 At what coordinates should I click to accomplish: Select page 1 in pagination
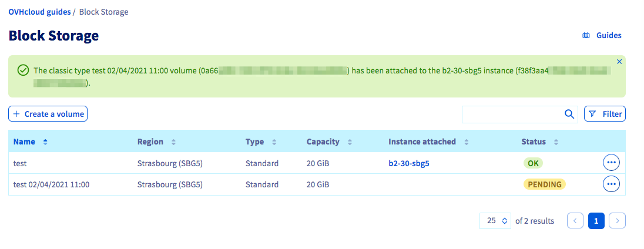(596, 221)
